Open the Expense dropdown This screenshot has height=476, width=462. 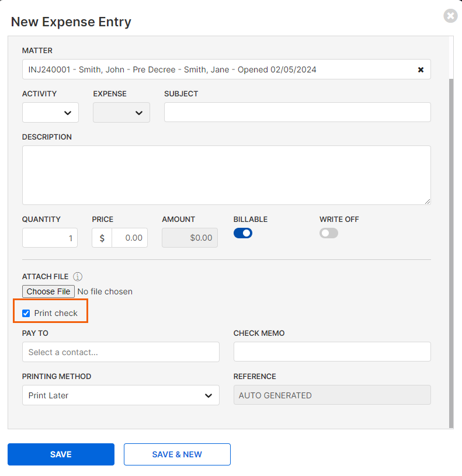pos(121,113)
